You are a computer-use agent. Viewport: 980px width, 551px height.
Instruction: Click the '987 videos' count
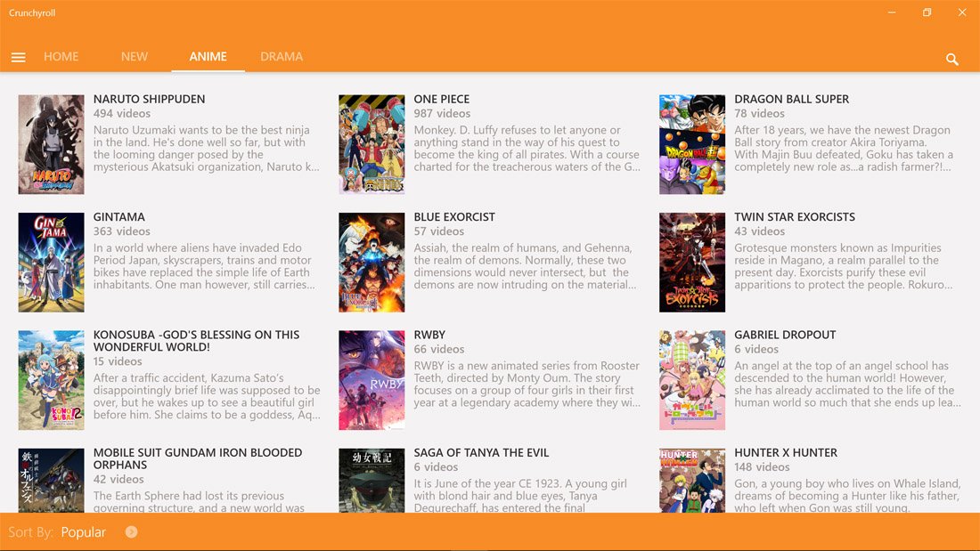[x=442, y=114]
